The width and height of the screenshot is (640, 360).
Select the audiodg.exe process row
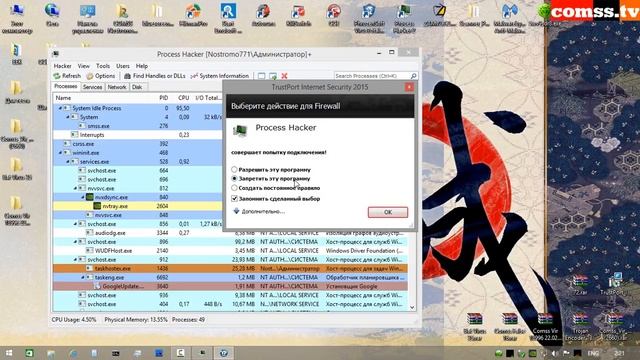230,233
